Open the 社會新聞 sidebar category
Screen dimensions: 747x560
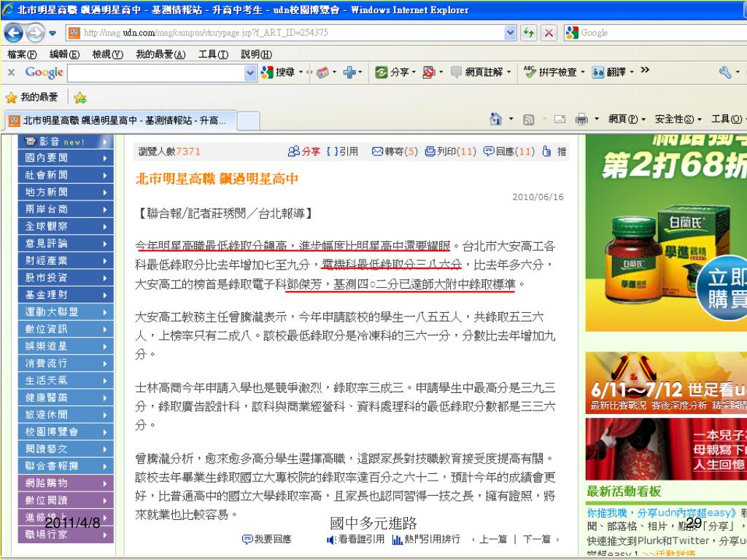point(66,175)
